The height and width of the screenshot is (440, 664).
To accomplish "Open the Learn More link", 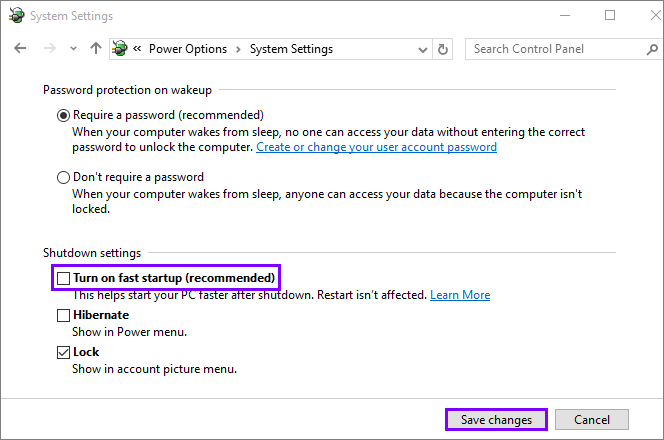I will click(460, 295).
